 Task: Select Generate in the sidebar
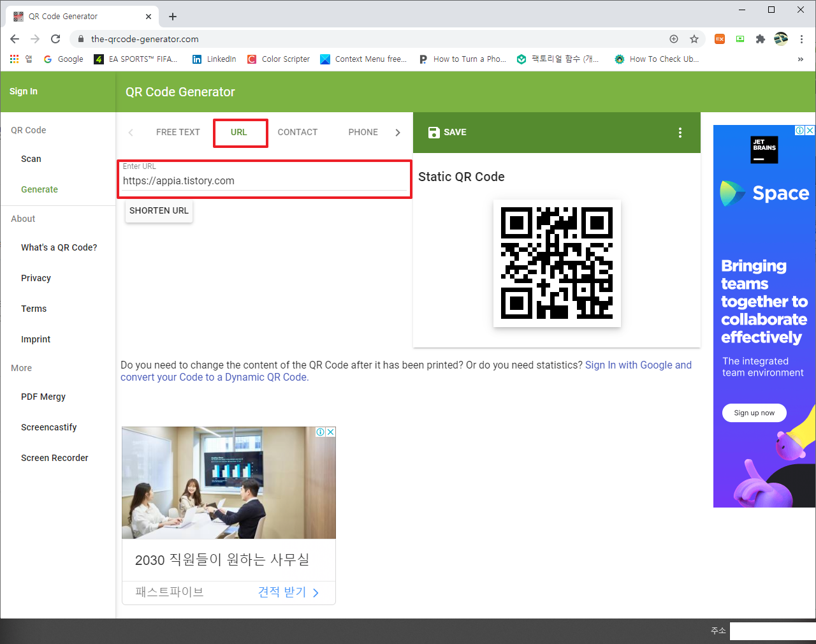tap(40, 189)
